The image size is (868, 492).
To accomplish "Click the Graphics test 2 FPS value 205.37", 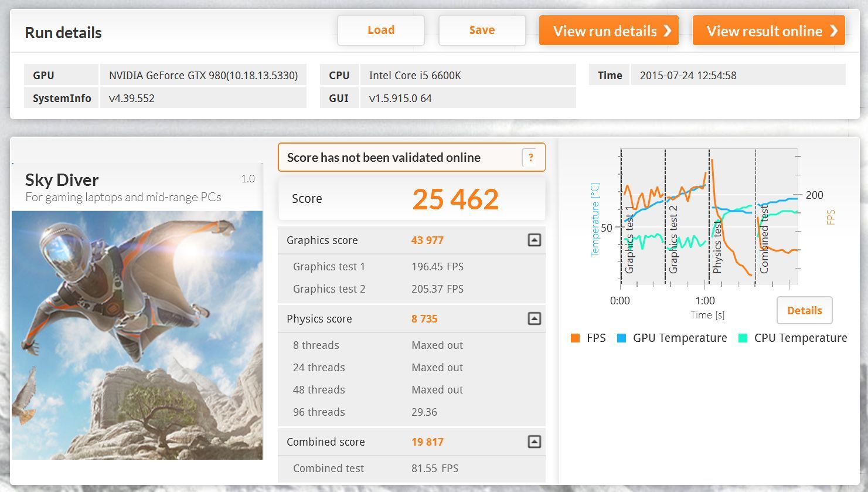I will pyautogui.click(x=437, y=289).
